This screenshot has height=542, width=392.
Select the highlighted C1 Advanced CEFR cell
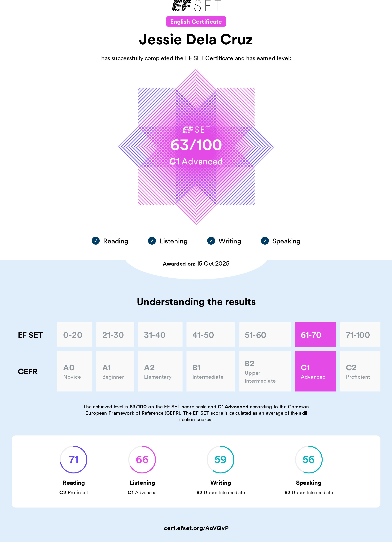pyautogui.click(x=315, y=371)
